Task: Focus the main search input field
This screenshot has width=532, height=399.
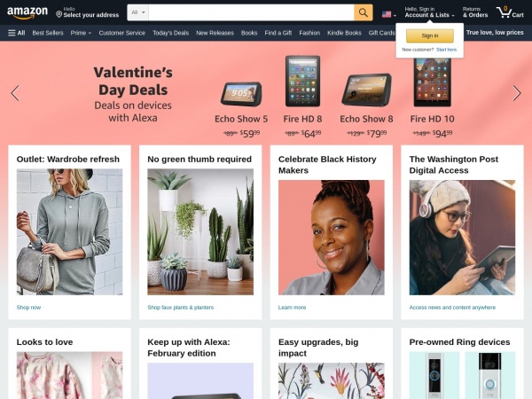Action: [x=251, y=12]
